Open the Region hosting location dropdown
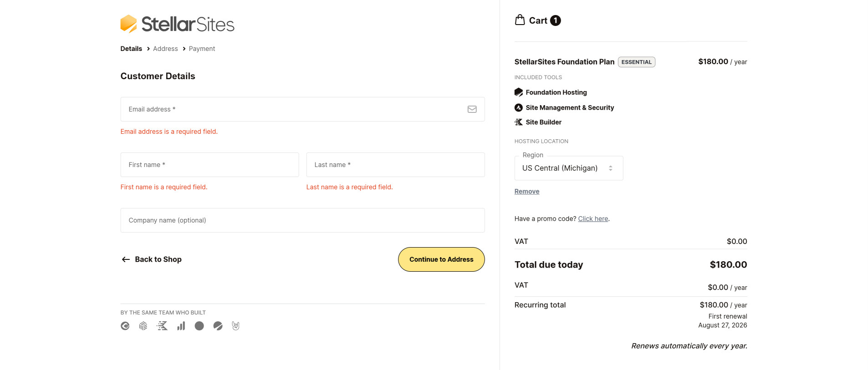The height and width of the screenshot is (370, 868). [x=568, y=168]
